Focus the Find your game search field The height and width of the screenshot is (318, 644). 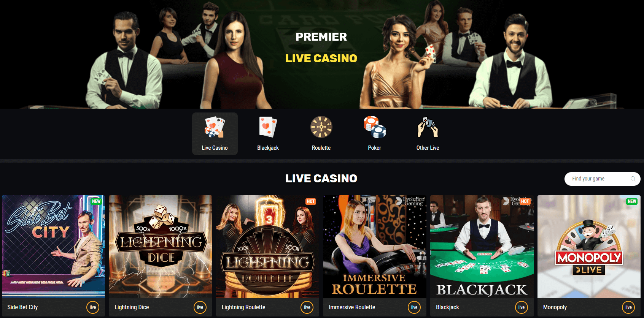coord(602,179)
